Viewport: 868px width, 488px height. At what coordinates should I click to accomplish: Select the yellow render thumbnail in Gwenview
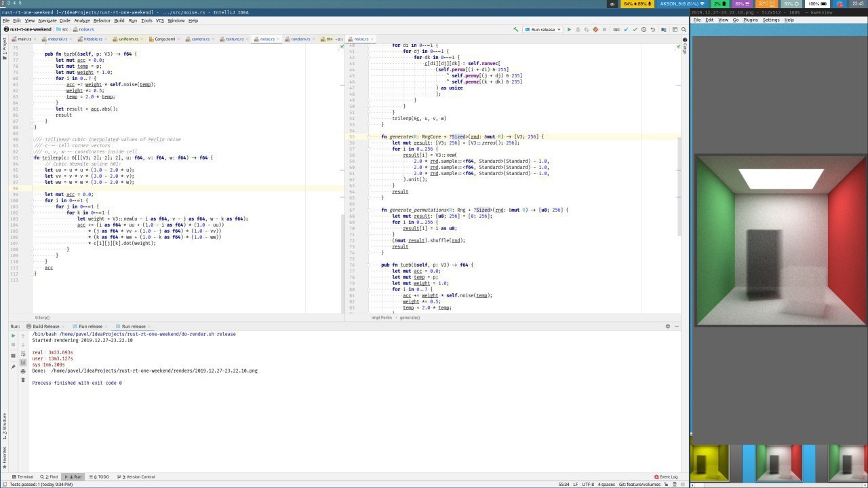point(709,463)
